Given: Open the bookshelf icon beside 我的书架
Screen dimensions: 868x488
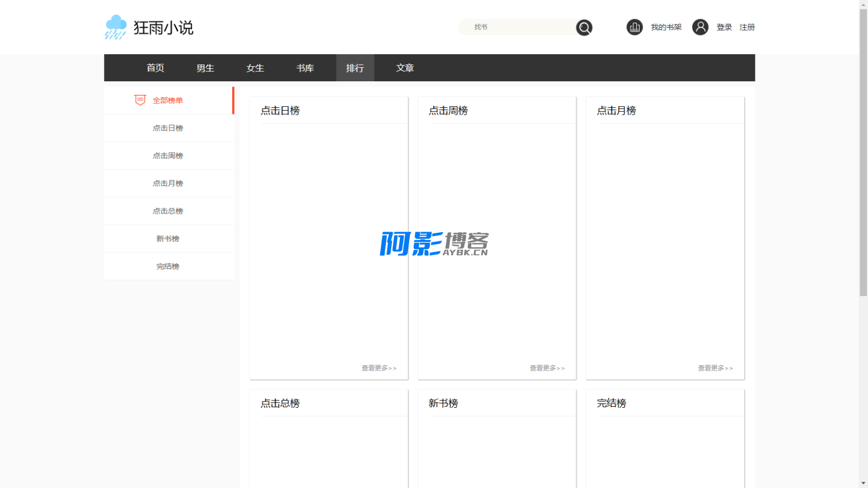Looking at the screenshot, I should [x=634, y=27].
